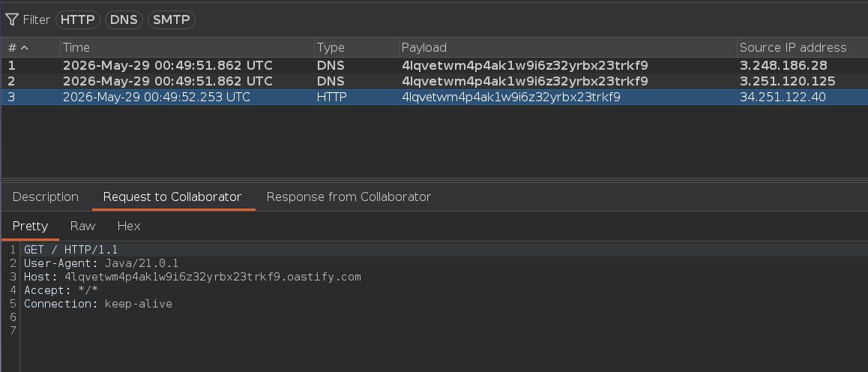Sort by the Time column header

187,47
